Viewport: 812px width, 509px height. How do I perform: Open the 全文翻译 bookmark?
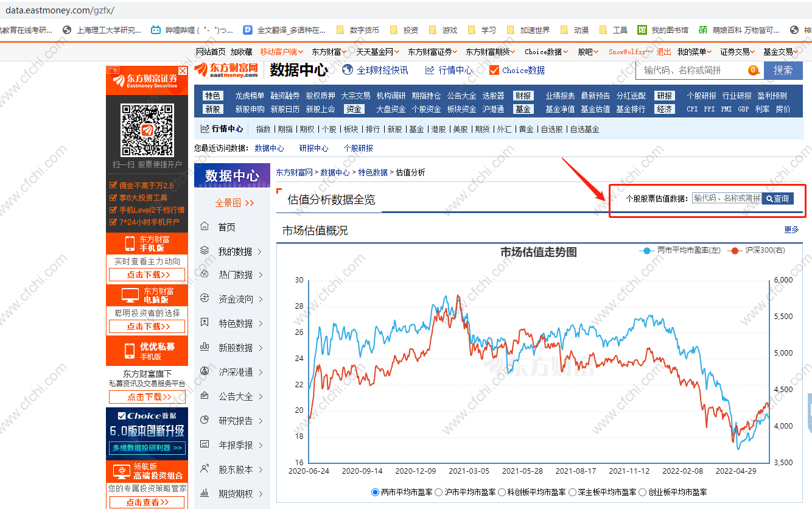coord(284,30)
